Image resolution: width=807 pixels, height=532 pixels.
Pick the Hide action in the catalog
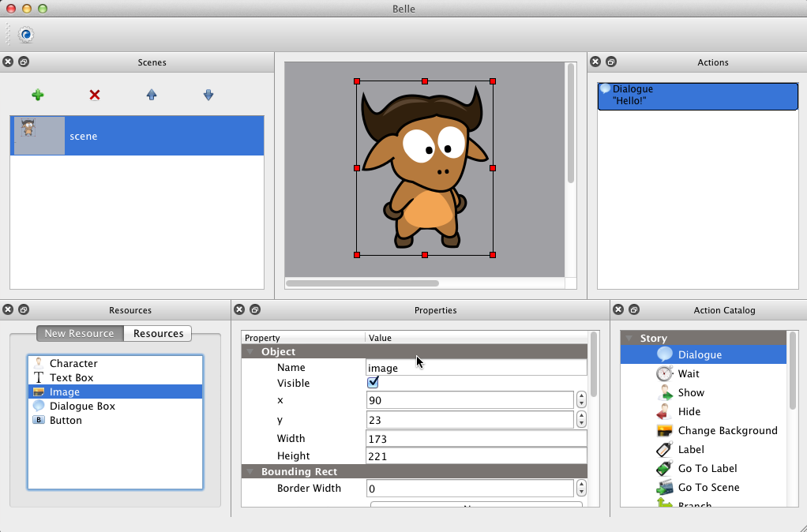click(x=689, y=411)
